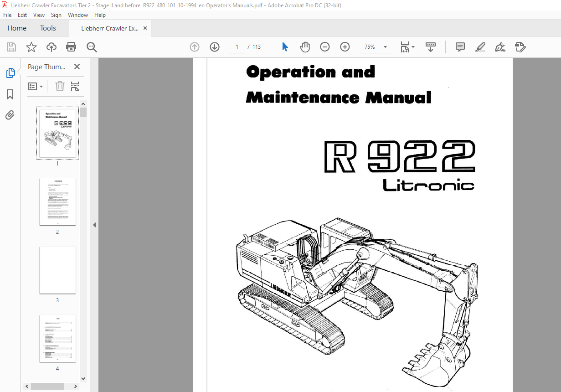This screenshot has height=392, width=561.
Task: Select page 2 thumbnail
Action: pyautogui.click(x=57, y=201)
